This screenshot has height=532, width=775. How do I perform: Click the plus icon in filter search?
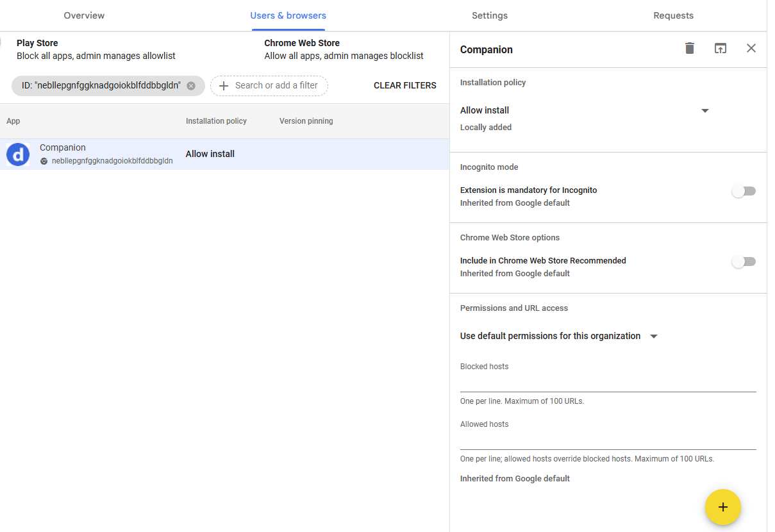(224, 86)
